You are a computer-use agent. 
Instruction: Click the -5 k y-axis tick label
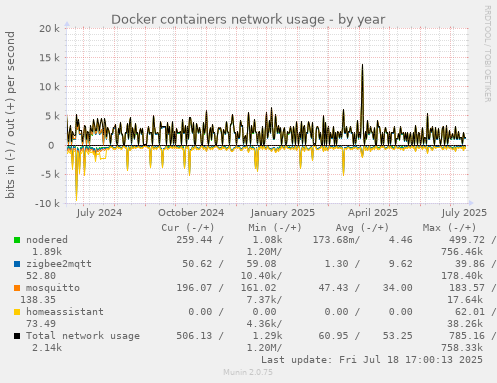coord(50,174)
